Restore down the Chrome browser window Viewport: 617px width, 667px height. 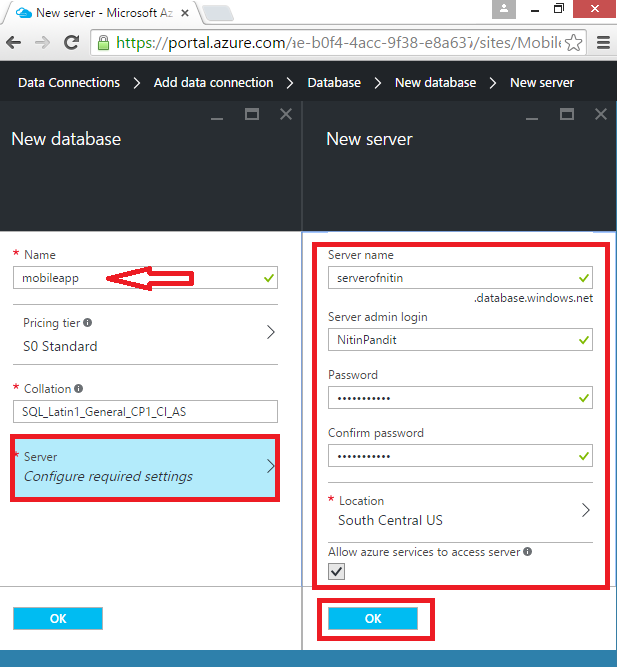pyautogui.click(x=559, y=9)
